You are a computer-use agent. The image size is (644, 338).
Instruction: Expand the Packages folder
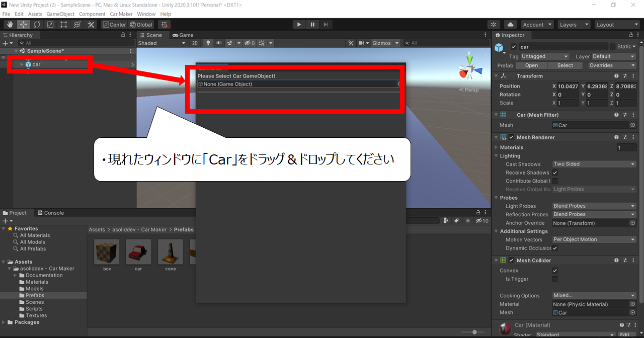pos(4,322)
